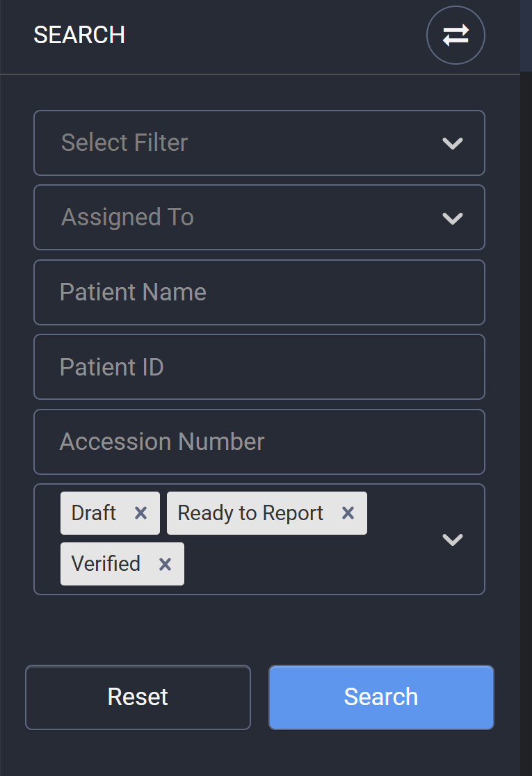Focus the Accession Number field
This screenshot has height=776, width=532.
coord(259,442)
